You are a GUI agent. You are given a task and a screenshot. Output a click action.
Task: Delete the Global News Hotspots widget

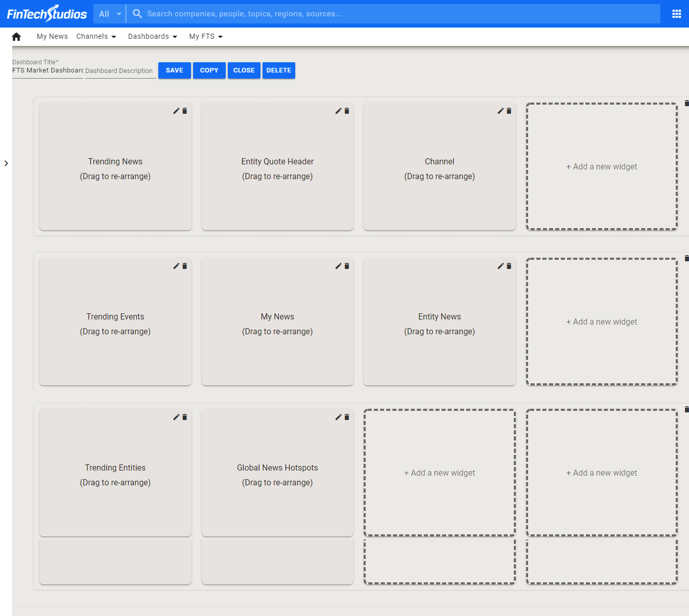point(347,417)
